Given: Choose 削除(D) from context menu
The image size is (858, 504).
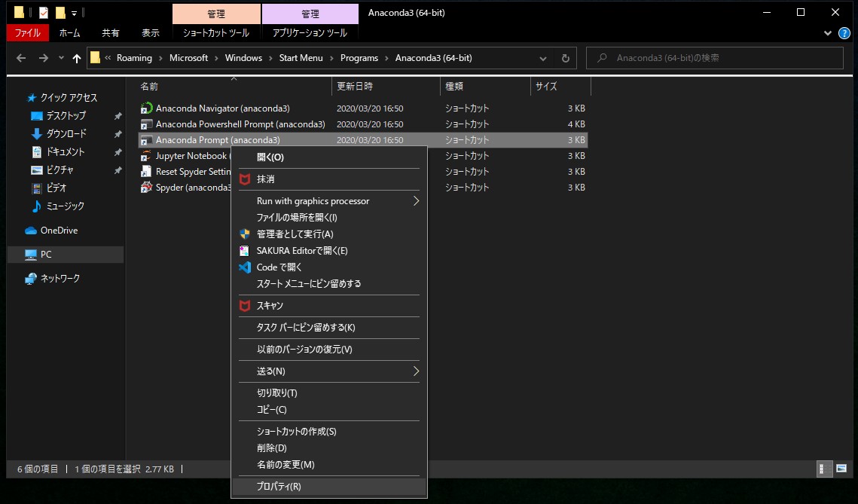Looking at the screenshot, I should [329, 448].
